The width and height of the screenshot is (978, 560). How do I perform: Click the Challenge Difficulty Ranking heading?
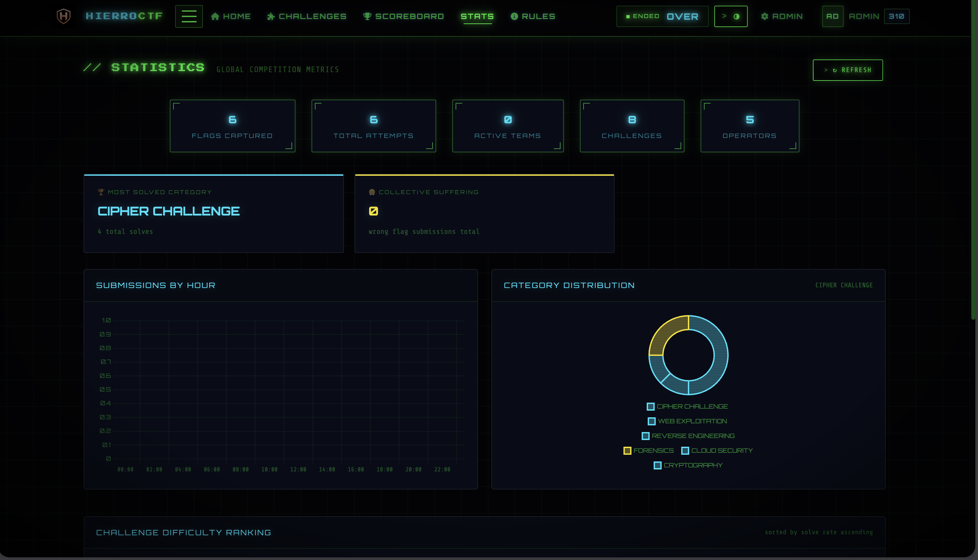pos(184,532)
